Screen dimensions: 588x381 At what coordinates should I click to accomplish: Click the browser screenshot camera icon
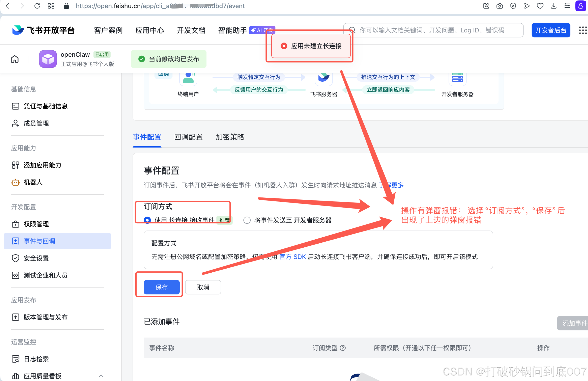pos(500,6)
